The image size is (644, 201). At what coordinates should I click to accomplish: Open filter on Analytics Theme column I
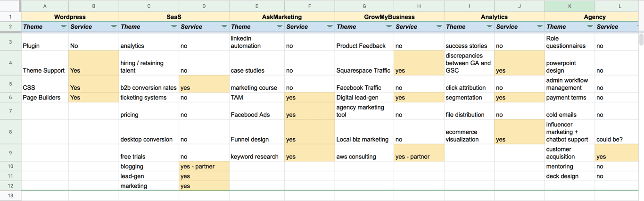pyautogui.click(x=489, y=27)
